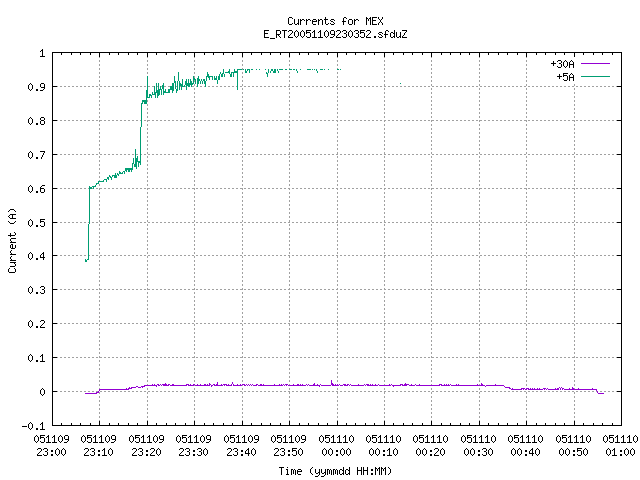Screen dimensions: 640x480
Task: Click the green downward spike at 23:40
Action: [237, 80]
